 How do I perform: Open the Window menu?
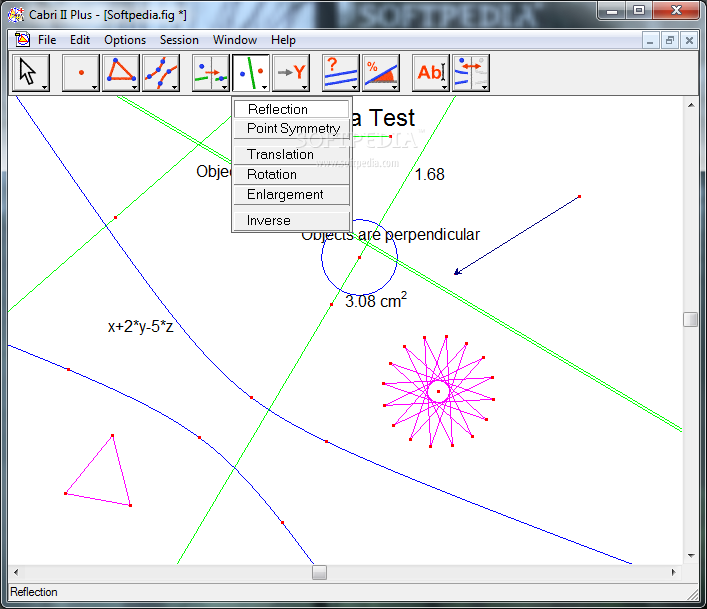pos(235,40)
